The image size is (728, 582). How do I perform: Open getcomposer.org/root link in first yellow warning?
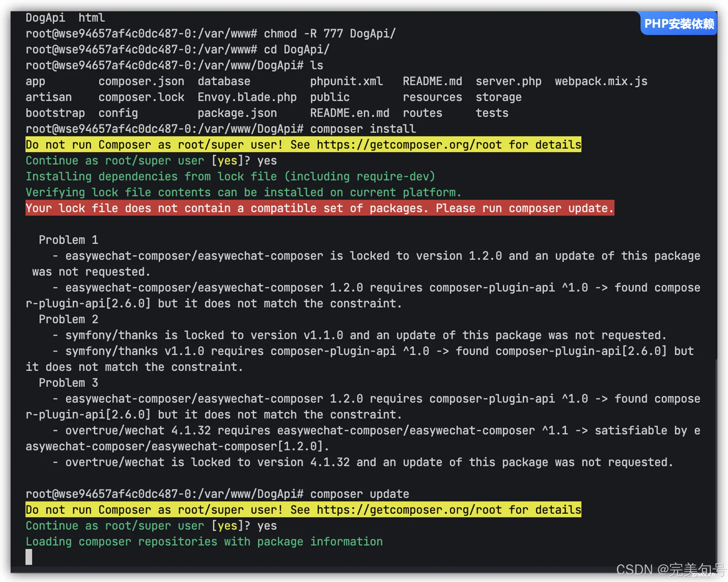[x=409, y=145]
